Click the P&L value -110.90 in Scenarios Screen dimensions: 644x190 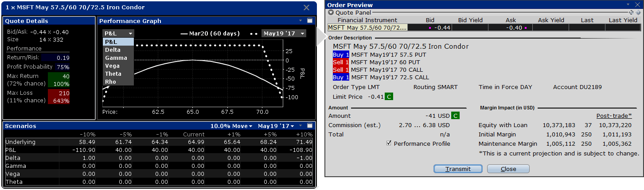pyautogui.click(x=85, y=150)
